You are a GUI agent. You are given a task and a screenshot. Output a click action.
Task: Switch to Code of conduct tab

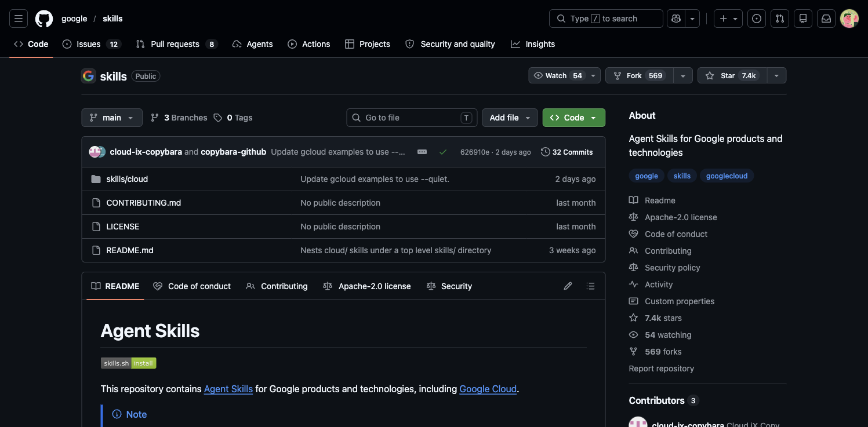click(192, 286)
